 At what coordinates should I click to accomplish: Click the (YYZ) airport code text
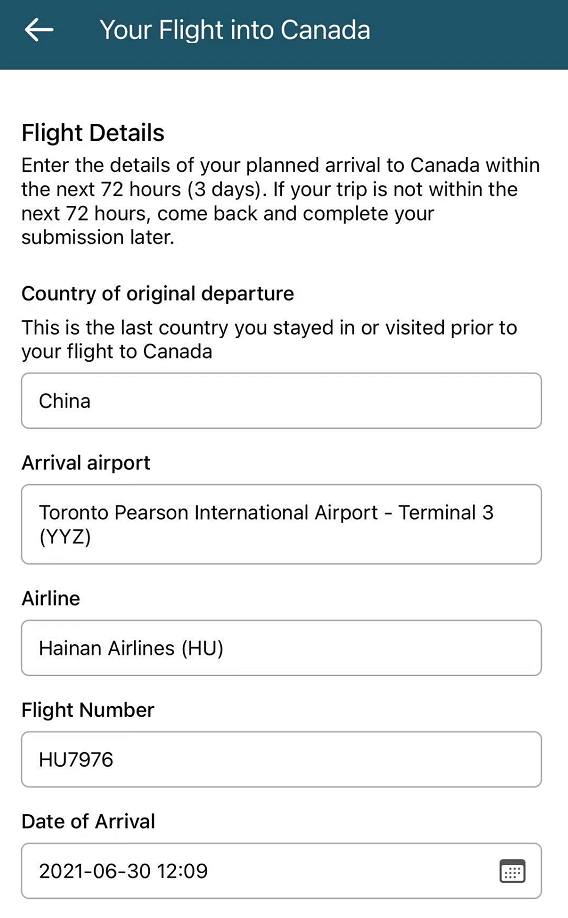point(65,537)
